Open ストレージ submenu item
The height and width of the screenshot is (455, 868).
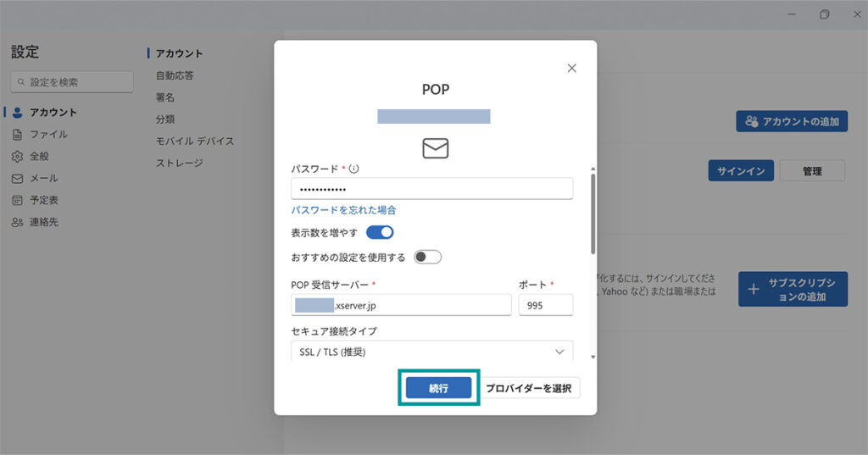click(180, 163)
